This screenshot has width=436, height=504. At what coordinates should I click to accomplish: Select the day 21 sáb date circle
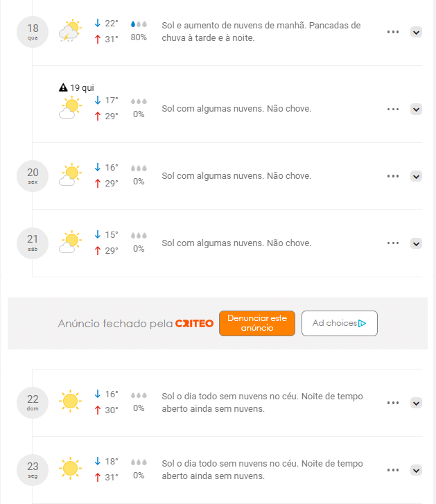33,243
